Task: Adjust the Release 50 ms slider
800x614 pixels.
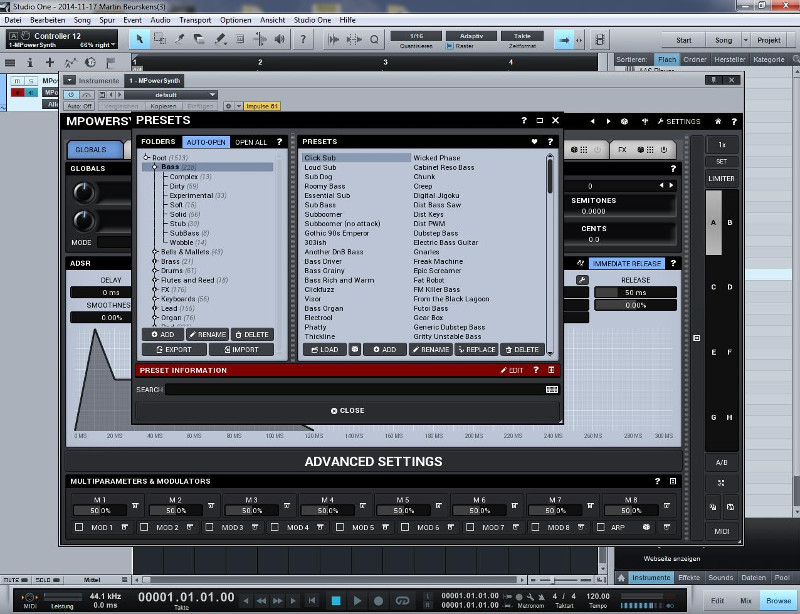Action: point(636,292)
